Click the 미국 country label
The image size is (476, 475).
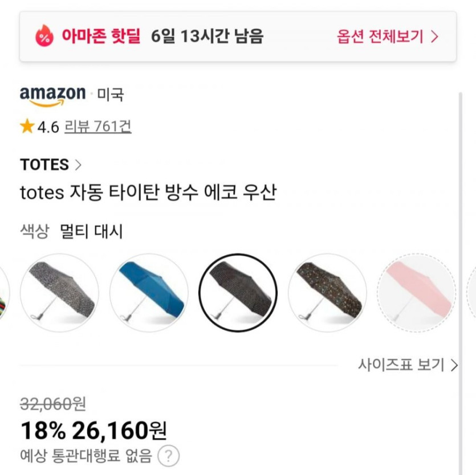(x=110, y=95)
